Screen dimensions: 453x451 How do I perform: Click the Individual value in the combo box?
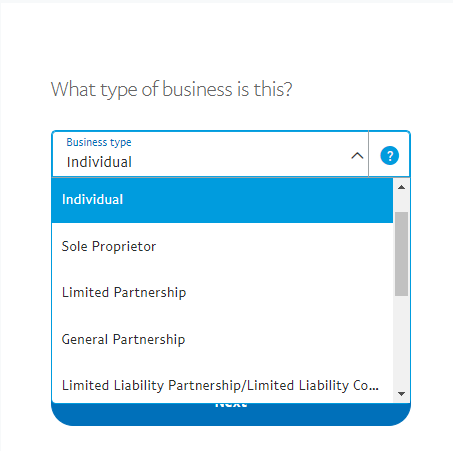[x=99, y=162]
